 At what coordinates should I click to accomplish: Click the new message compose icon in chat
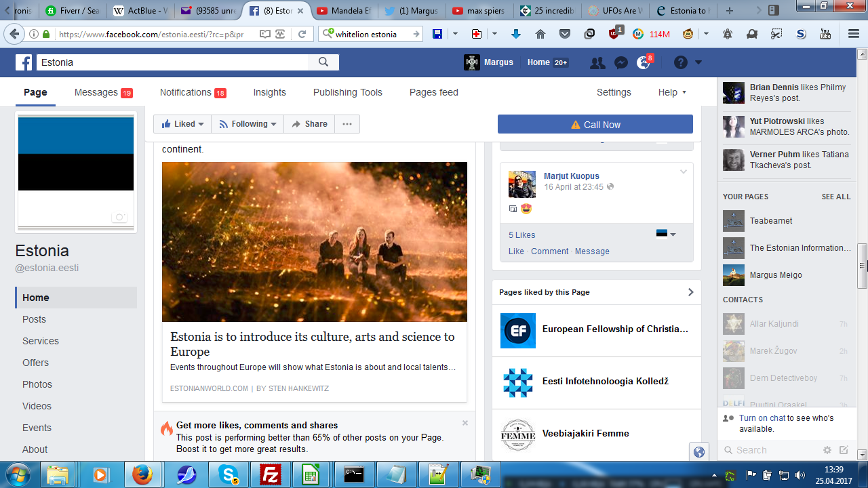pos(844,450)
